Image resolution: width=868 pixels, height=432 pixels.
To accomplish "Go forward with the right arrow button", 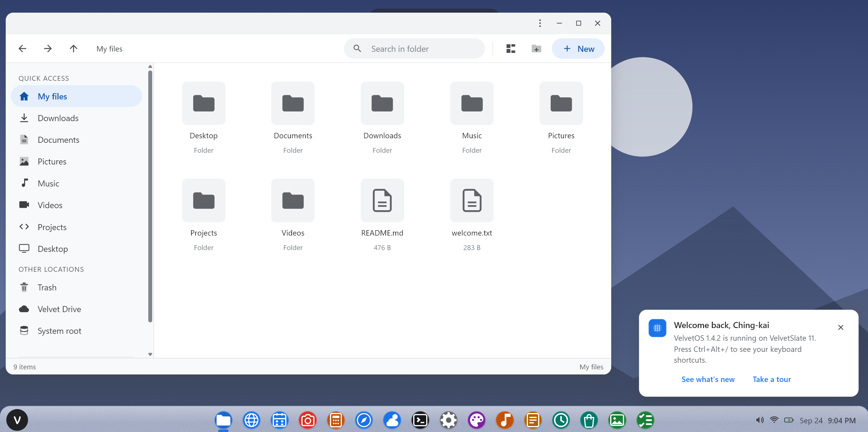I will 48,49.
